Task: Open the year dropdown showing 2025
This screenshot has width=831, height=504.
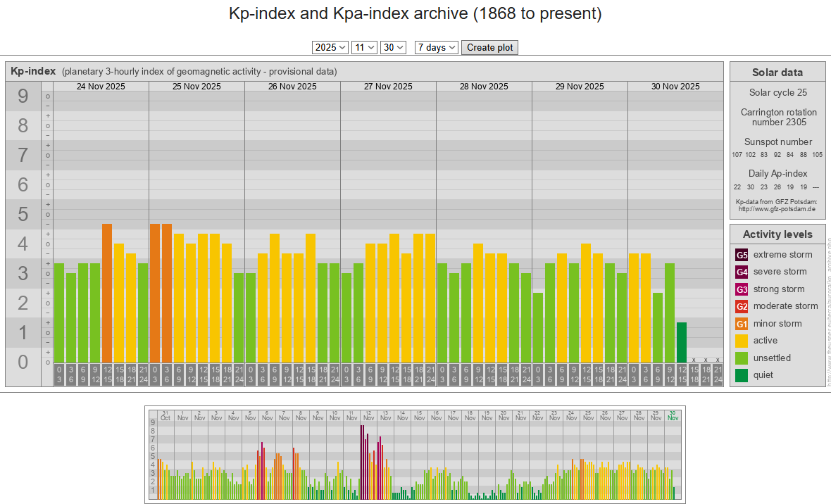Action: click(330, 47)
